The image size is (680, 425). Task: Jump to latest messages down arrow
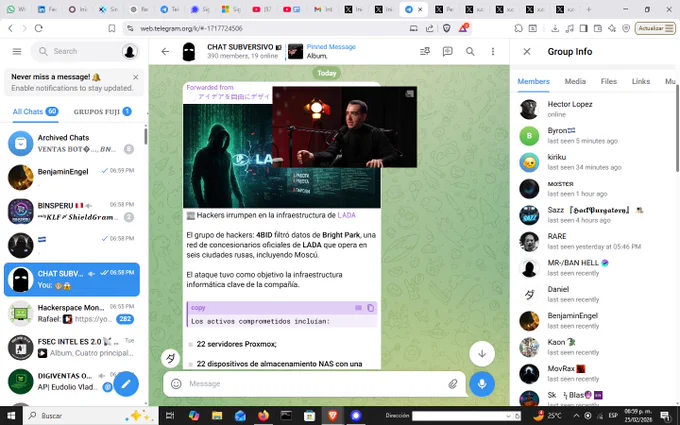[482, 354]
